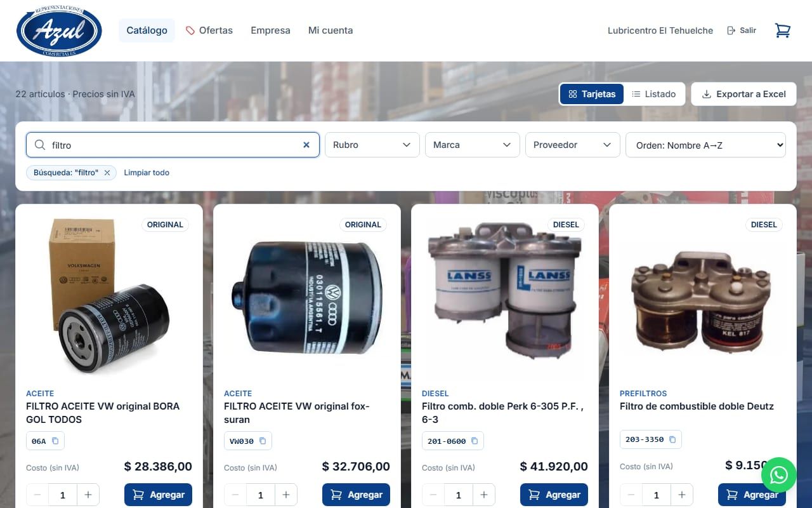Switch to Tarjetas card view
The height and width of the screenshot is (508, 812).
(592, 94)
